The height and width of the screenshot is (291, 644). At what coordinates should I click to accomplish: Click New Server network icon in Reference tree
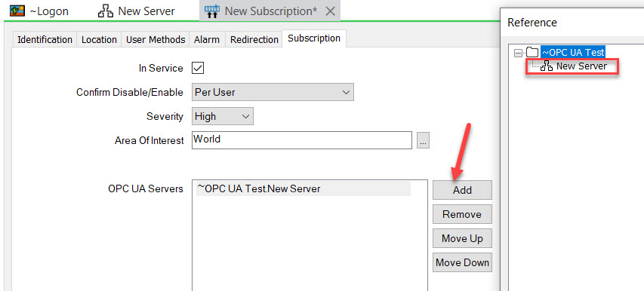[x=547, y=66]
